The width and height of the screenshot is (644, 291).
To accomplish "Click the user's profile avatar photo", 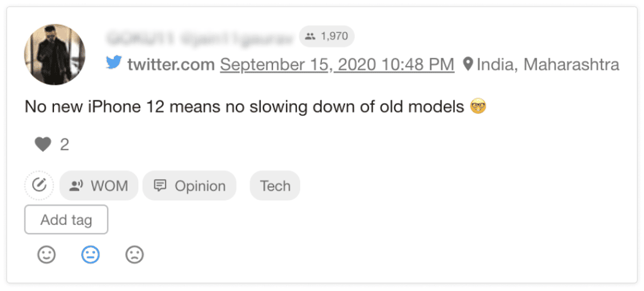I will point(55,55).
